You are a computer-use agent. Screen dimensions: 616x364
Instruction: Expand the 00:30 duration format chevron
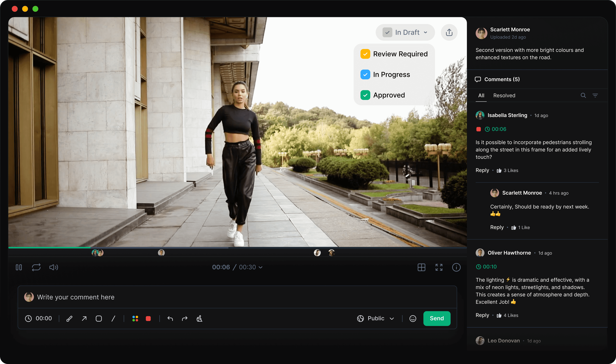[260, 267]
